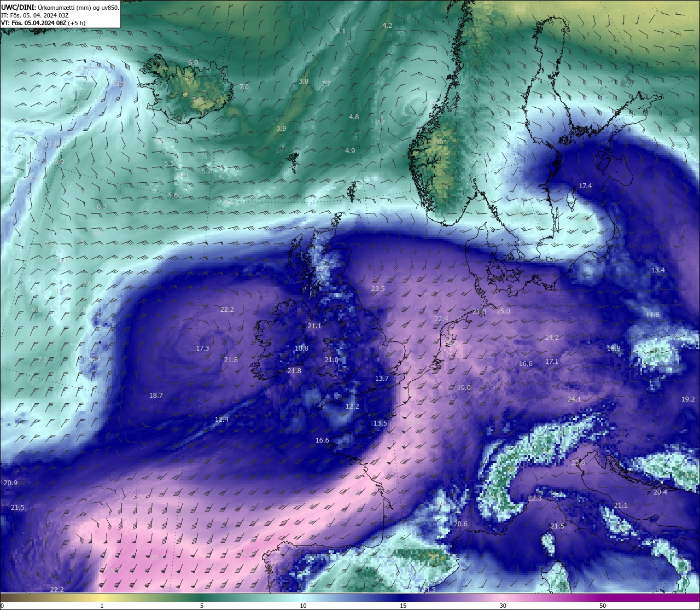
Task: Click the 5.6 value label
Action: coord(173,195)
